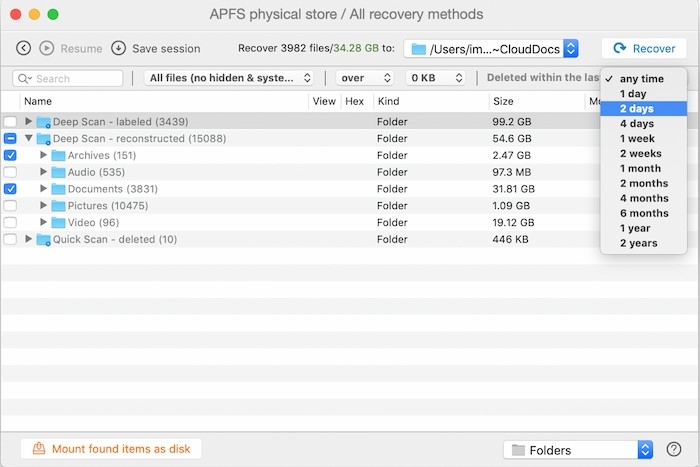Viewport: 700px width, 467px height.
Task: Click the Documents folder icon
Action: point(58,189)
